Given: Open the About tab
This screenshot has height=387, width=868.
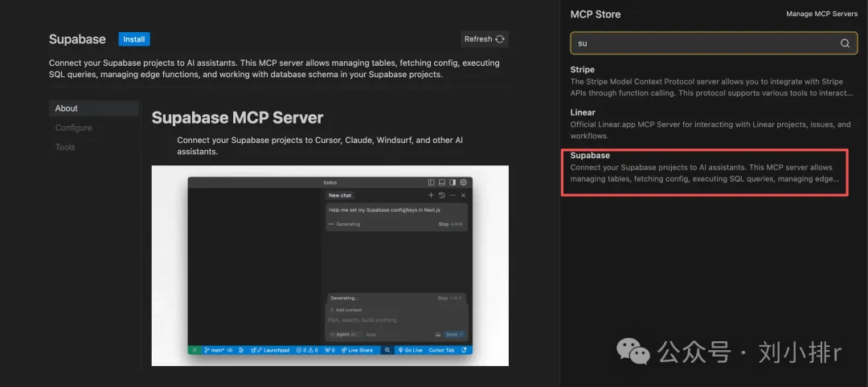Looking at the screenshot, I should point(67,108).
